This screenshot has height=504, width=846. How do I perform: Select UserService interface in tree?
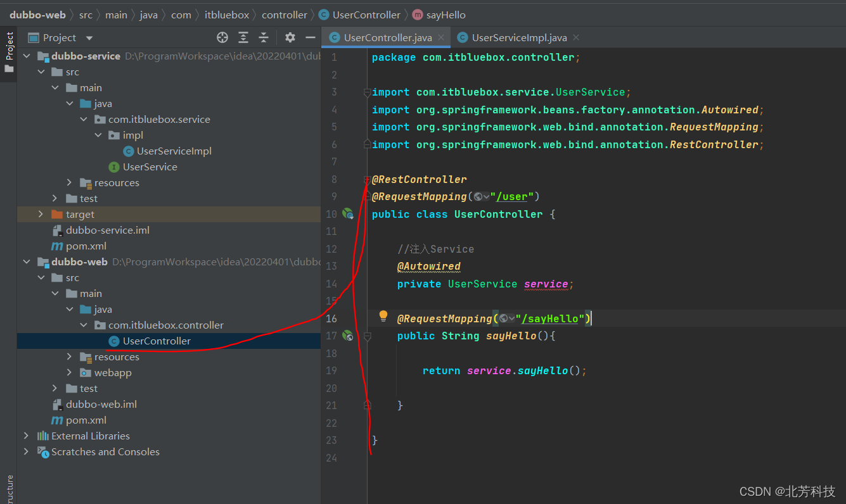(143, 167)
